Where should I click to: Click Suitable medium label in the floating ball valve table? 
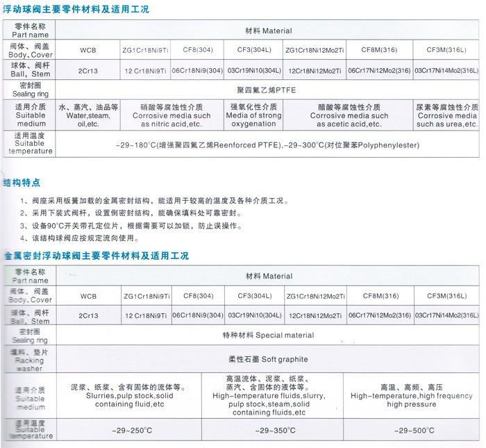pos(31,115)
